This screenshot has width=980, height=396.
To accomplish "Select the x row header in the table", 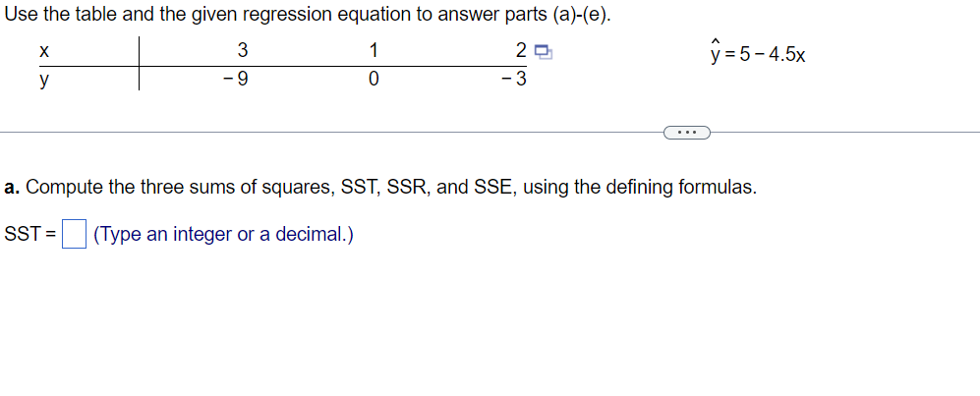I will click(x=44, y=51).
